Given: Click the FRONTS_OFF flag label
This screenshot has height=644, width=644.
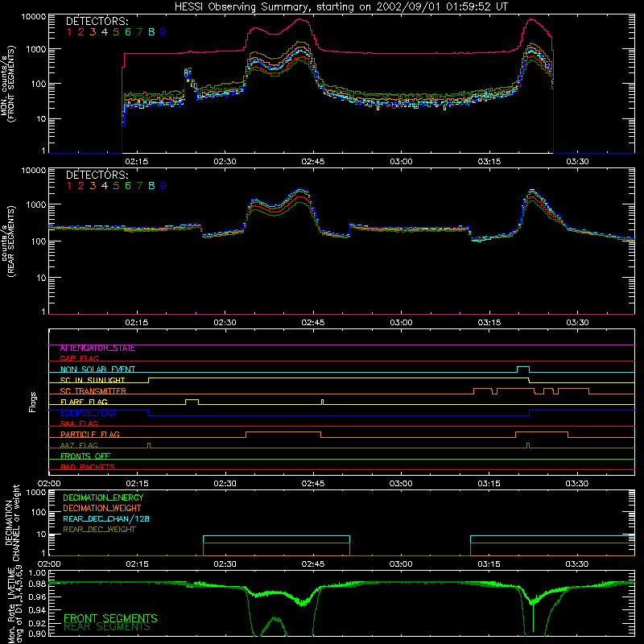Looking at the screenshot, I should pos(85,456).
